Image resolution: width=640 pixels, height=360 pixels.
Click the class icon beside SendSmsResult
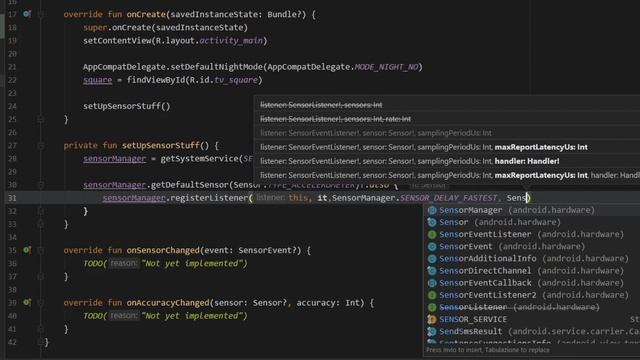pyautogui.click(x=432, y=331)
